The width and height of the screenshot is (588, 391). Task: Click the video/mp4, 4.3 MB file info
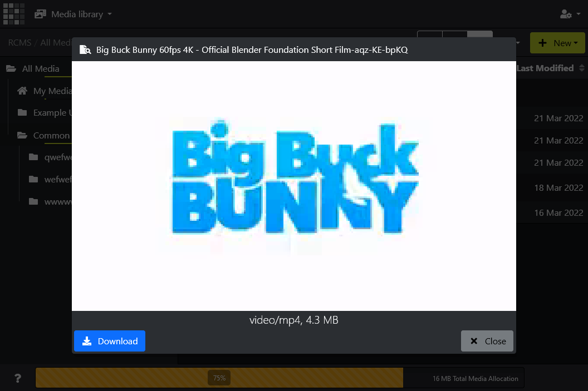[x=294, y=320]
